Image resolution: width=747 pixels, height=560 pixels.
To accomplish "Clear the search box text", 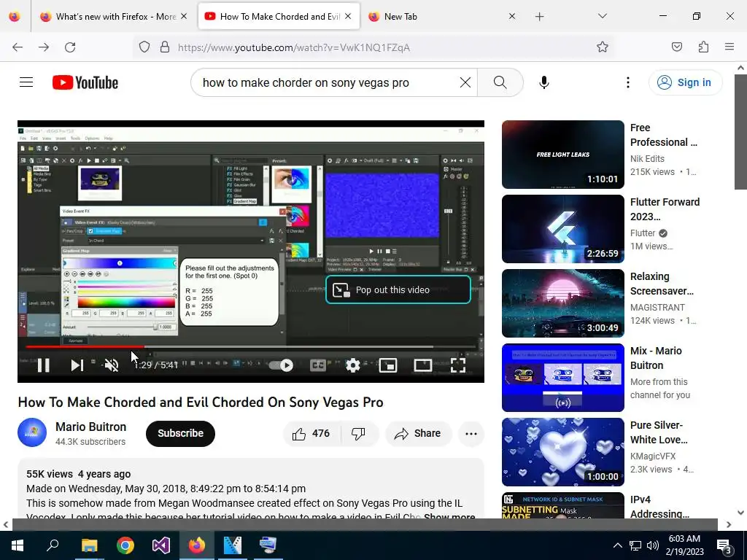I will click(x=465, y=82).
